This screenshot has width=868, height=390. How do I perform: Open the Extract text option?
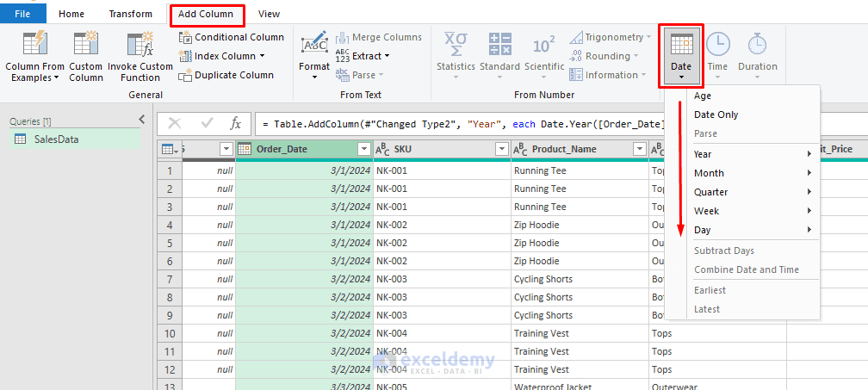[363, 56]
